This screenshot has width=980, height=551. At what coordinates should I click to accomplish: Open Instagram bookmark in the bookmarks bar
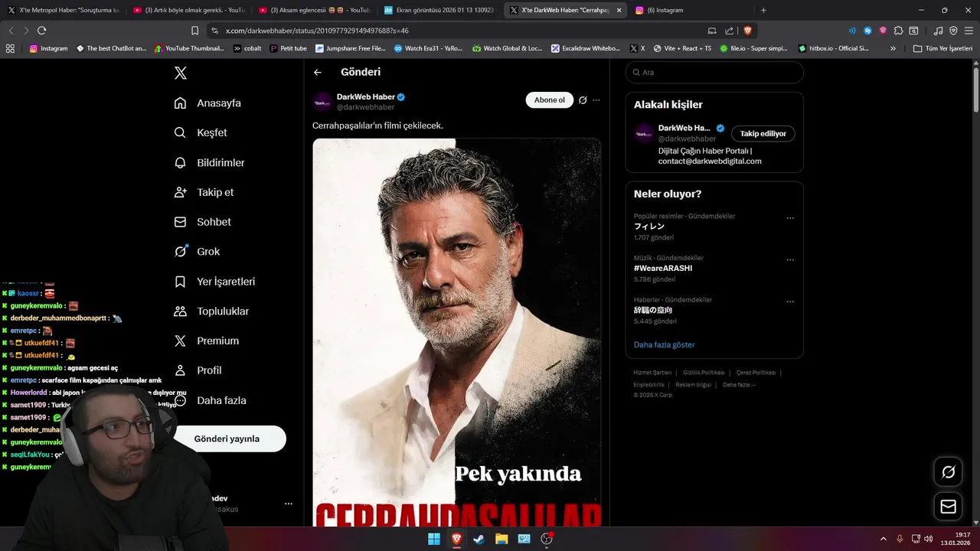coord(48,48)
